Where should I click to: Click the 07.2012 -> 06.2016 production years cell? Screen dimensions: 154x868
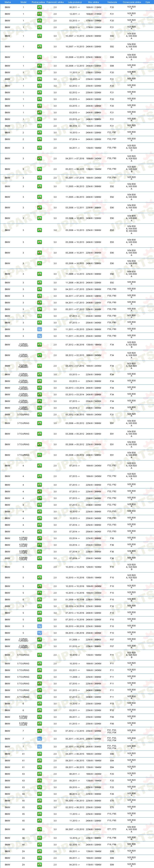(x=75, y=345)
